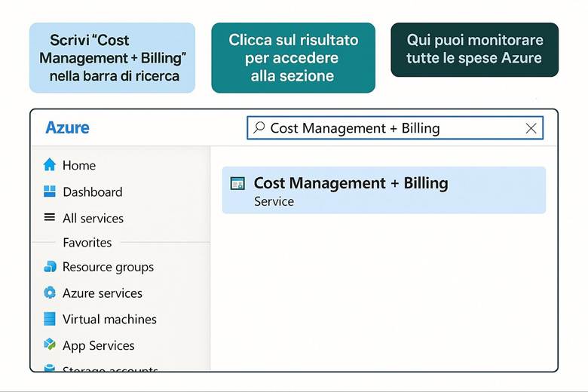Open the All services hamburger icon

point(50,217)
